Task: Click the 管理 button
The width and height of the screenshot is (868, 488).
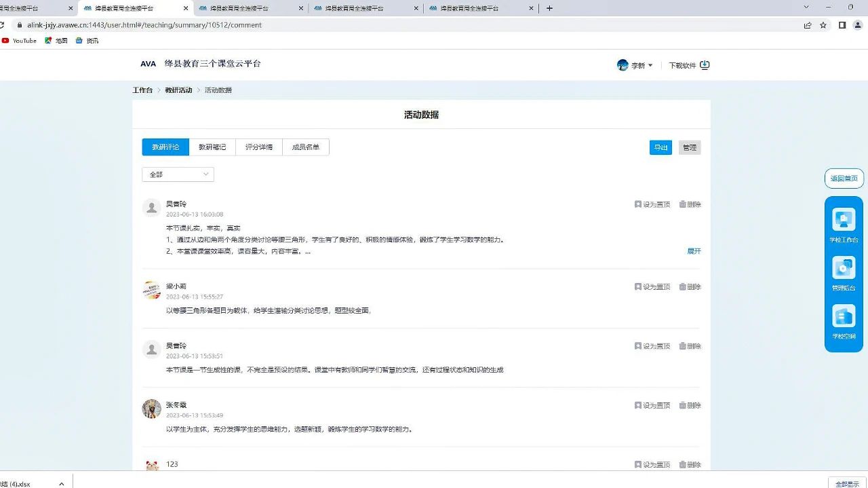Action: click(690, 147)
